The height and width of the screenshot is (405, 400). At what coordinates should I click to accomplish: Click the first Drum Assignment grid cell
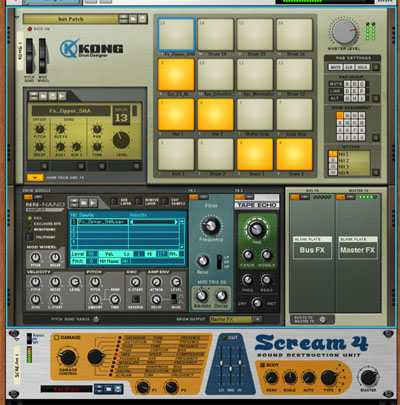(x=340, y=115)
